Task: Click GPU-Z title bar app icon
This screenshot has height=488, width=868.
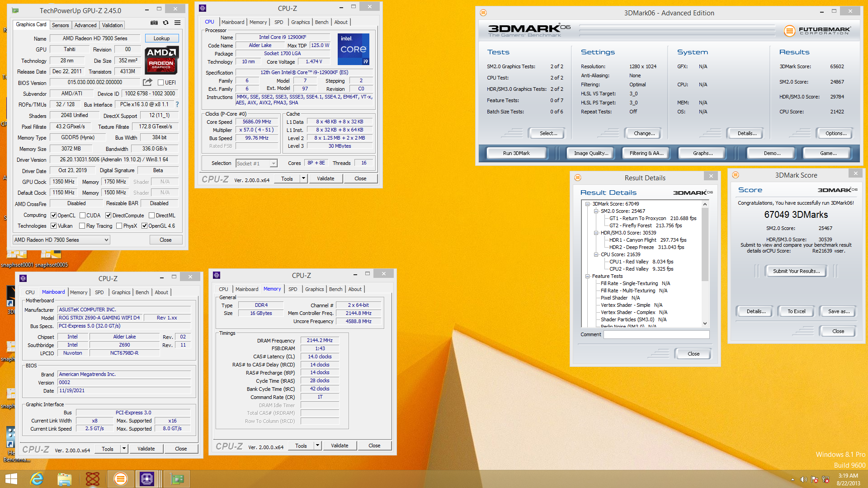Action: [15, 10]
